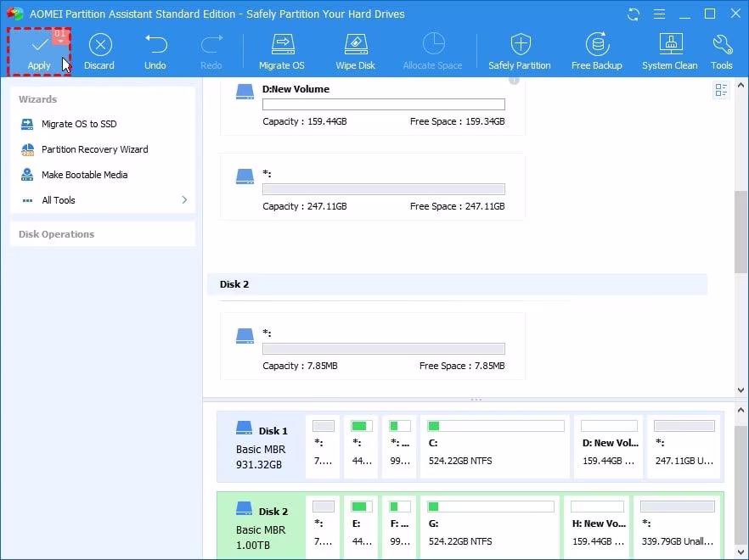This screenshot has height=560, width=749.
Task: Click the D:New Volume usage bar
Action: pos(384,104)
